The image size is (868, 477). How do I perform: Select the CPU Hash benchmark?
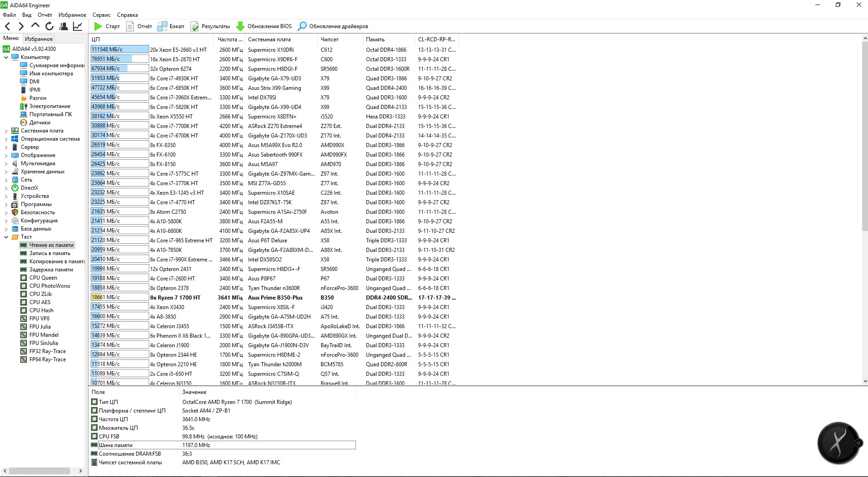click(x=37, y=310)
